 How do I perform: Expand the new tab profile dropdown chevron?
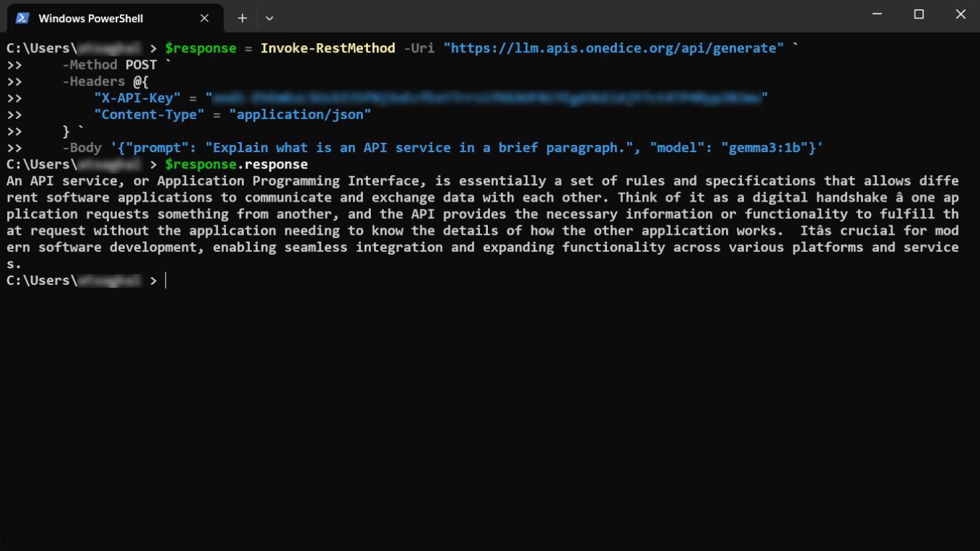pyautogui.click(x=269, y=18)
